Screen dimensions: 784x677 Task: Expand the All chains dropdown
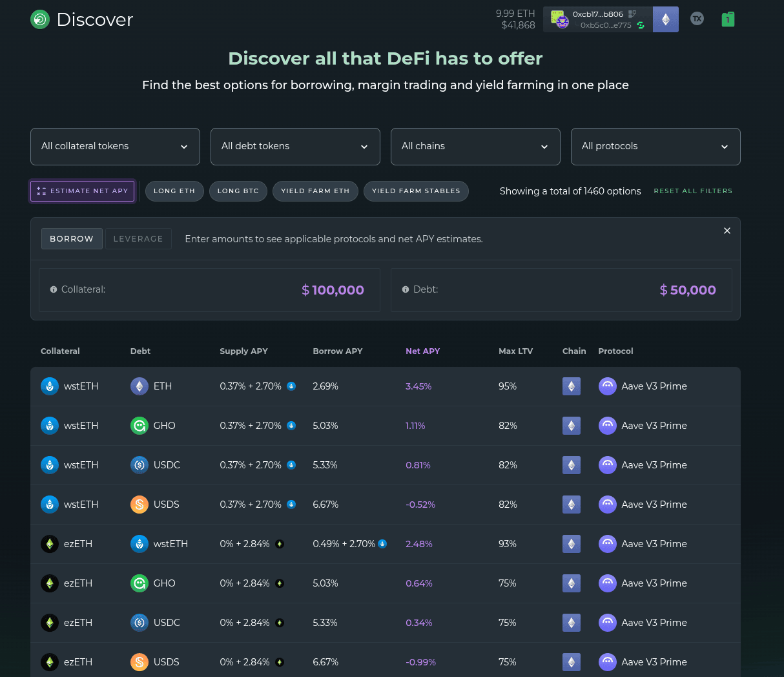[475, 147]
